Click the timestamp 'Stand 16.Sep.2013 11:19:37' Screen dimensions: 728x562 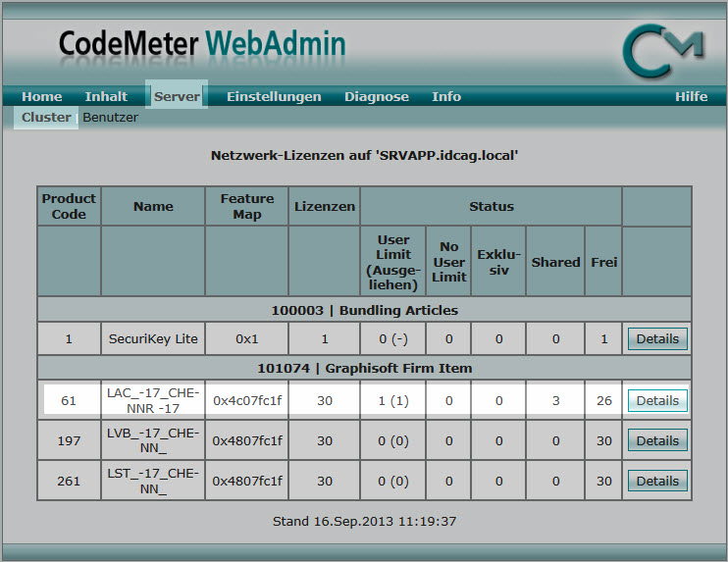364,521
